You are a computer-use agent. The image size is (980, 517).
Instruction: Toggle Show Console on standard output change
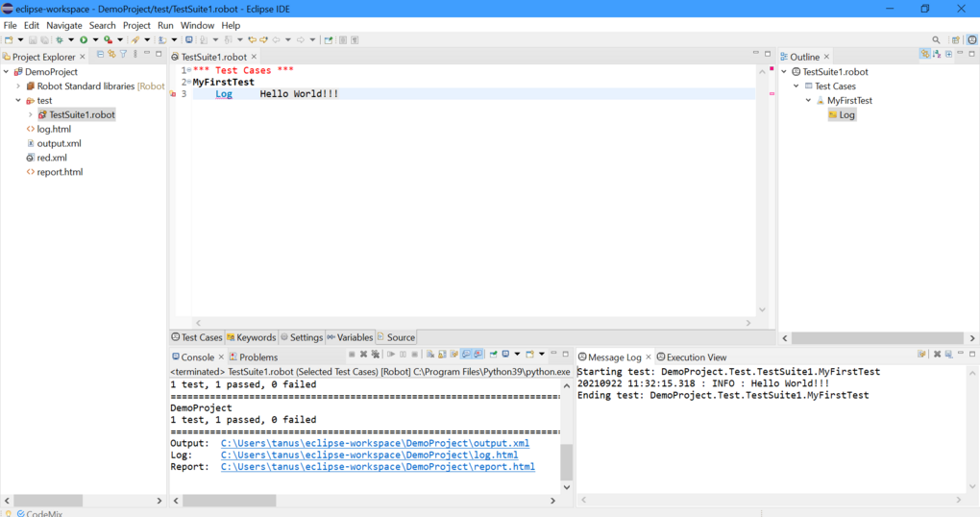click(x=466, y=355)
